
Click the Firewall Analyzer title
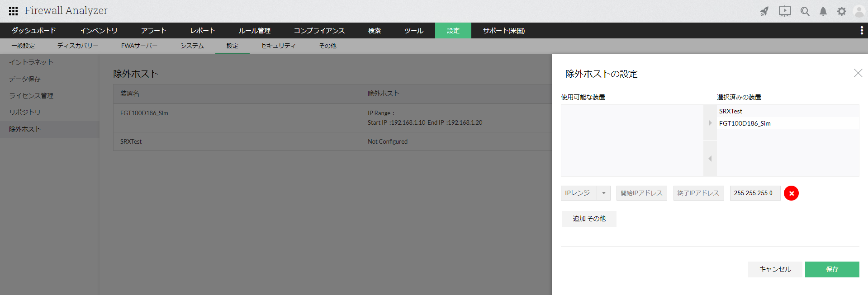[x=66, y=10]
